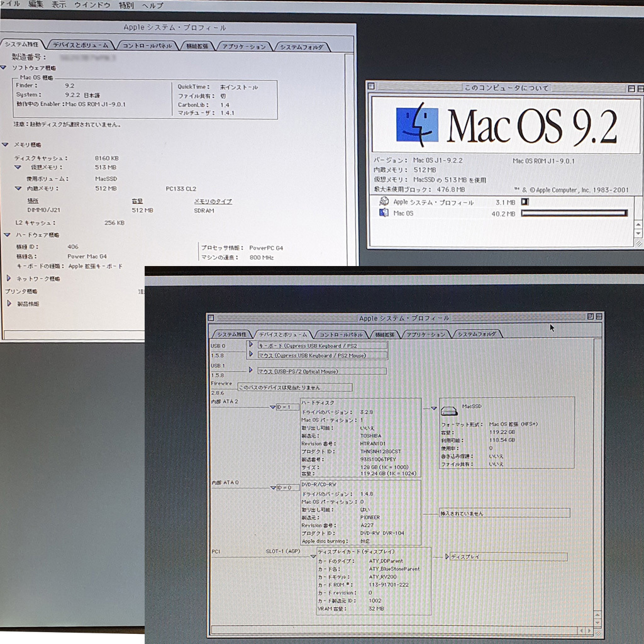The image size is (644, 644).
Task: Click the DIMM0/J21 memory slot row
Action: (x=120, y=210)
